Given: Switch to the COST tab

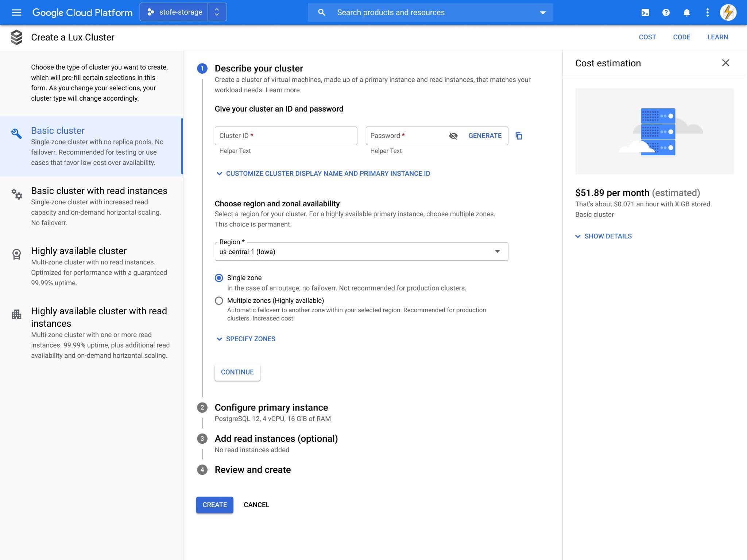Looking at the screenshot, I should (647, 37).
